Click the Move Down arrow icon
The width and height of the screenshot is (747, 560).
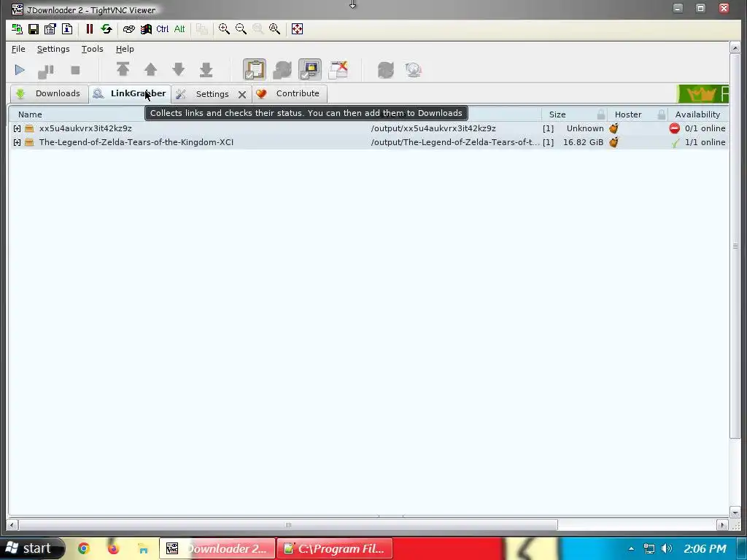click(178, 69)
